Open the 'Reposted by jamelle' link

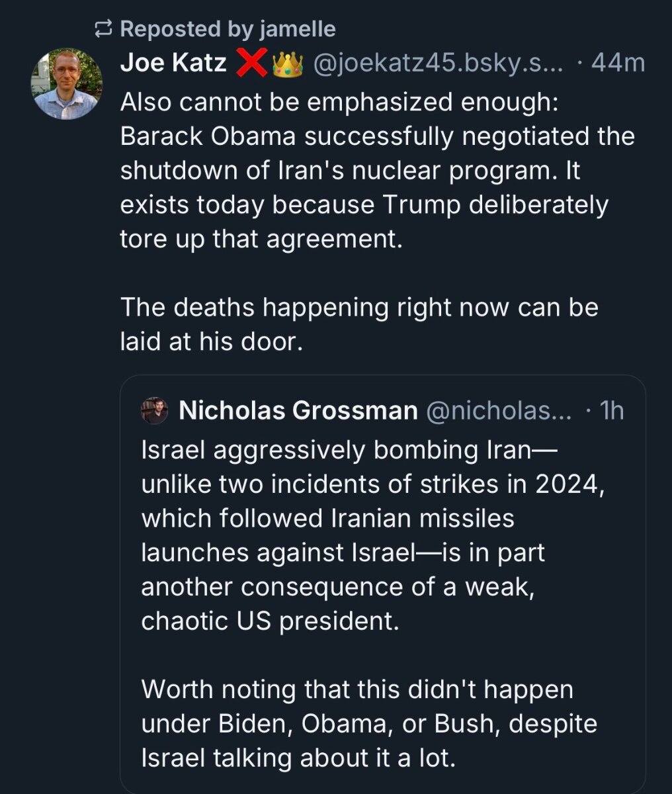pos(228,29)
